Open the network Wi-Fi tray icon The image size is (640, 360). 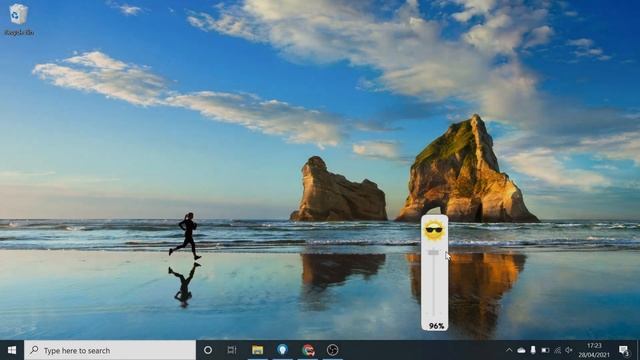558,350
